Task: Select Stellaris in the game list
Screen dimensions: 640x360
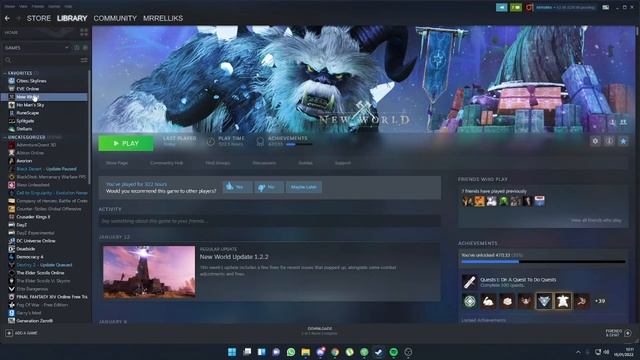Action: click(24, 129)
